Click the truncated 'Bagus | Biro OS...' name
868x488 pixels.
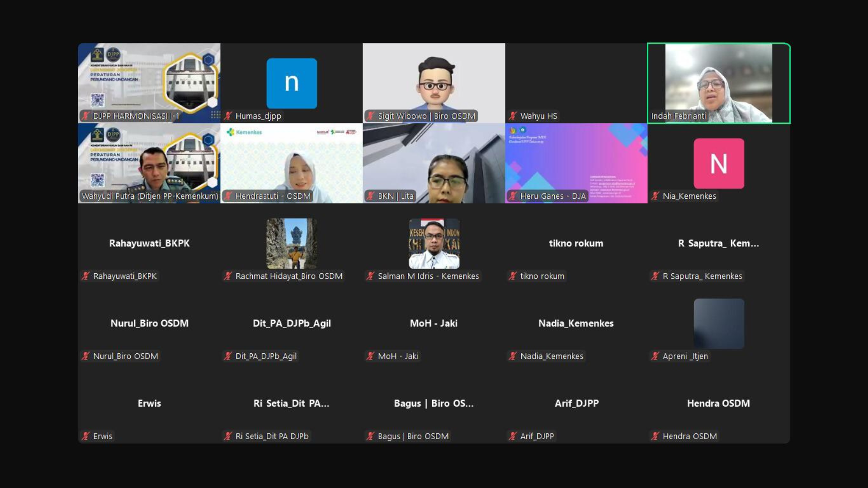(x=434, y=403)
